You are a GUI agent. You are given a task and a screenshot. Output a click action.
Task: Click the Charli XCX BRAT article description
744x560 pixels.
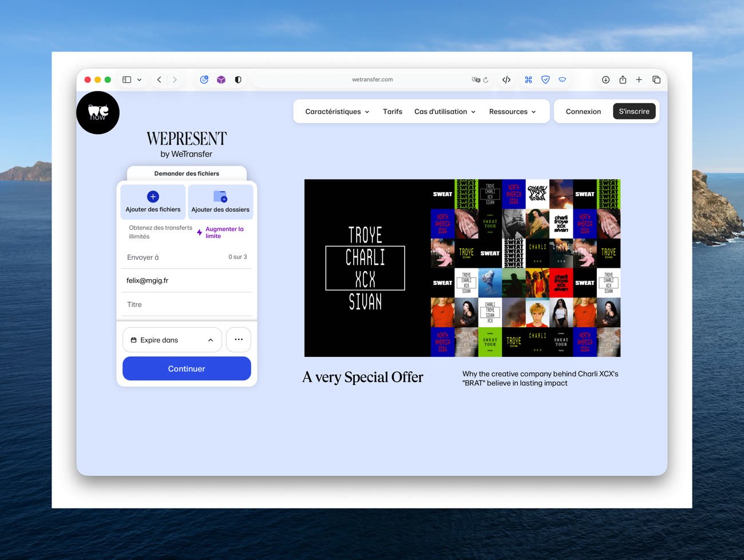coord(540,379)
